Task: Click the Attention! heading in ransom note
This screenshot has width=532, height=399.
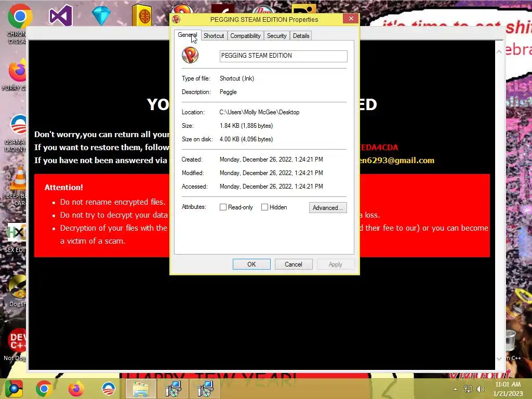Action: point(64,187)
